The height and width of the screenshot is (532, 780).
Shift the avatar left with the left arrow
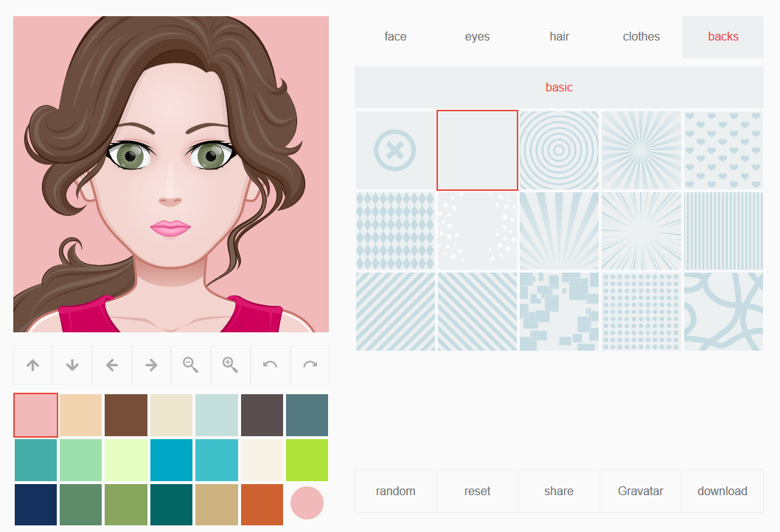[111, 365]
